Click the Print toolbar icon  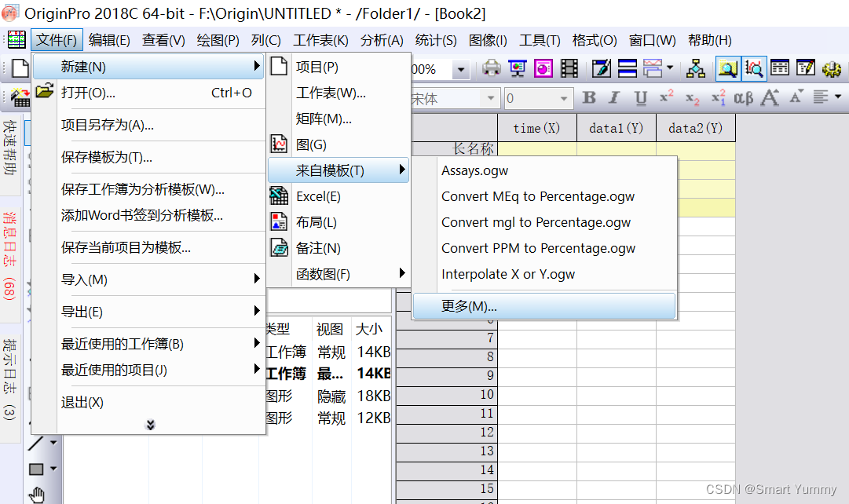(x=492, y=69)
